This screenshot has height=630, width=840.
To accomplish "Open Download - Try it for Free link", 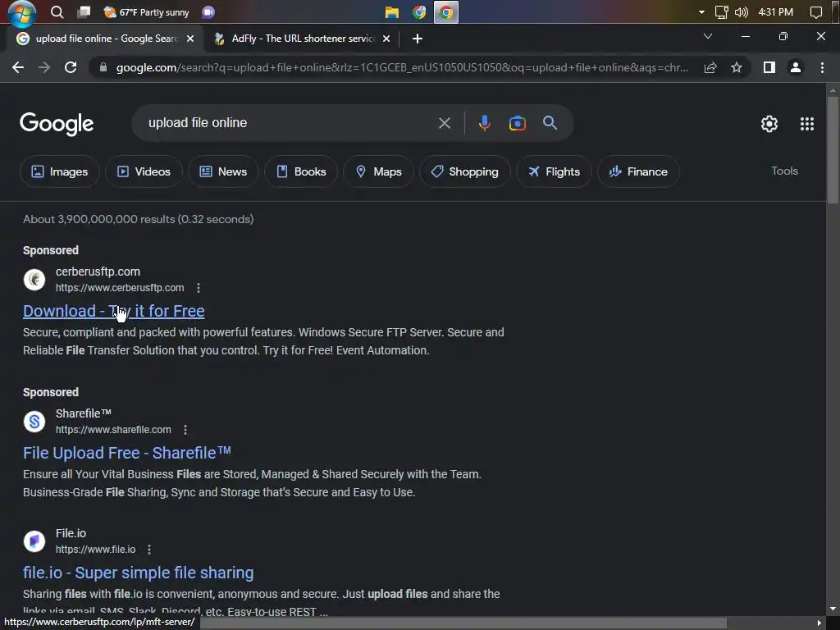I will pos(113,311).
